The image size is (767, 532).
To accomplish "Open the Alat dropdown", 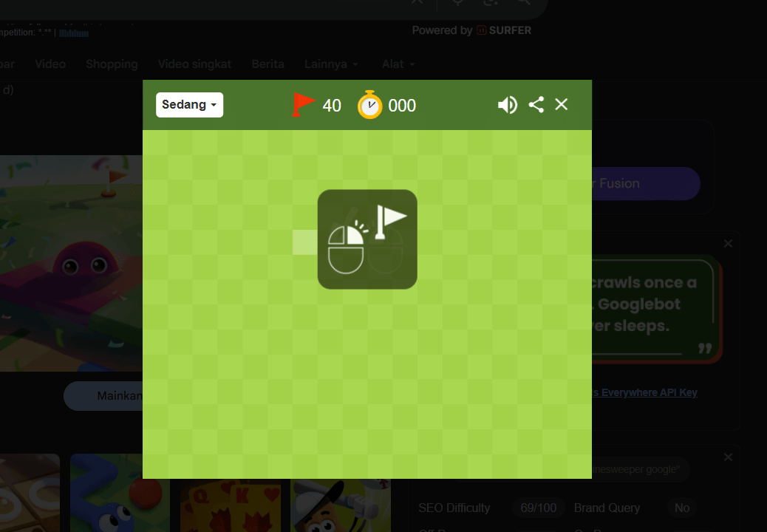I will pos(398,64).
